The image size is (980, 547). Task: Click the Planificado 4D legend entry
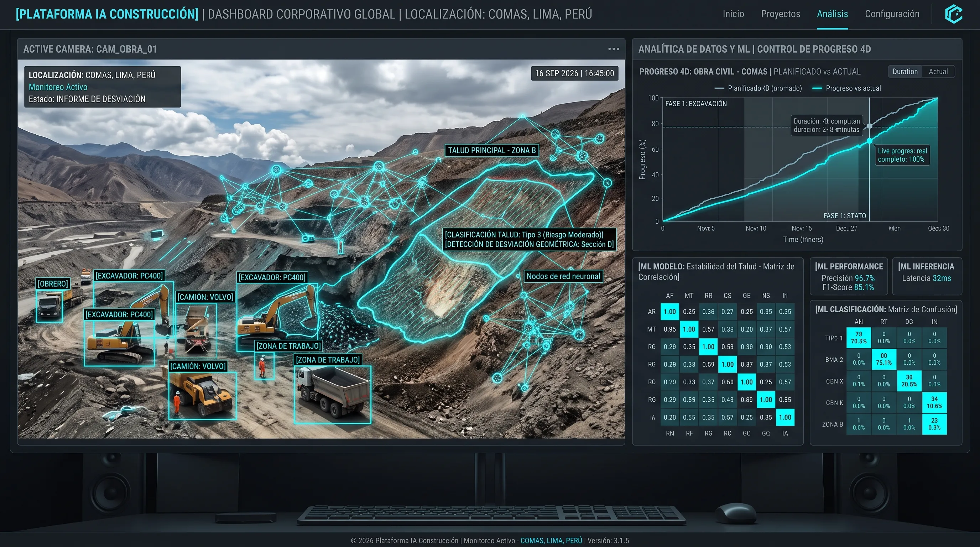point(758,88)
